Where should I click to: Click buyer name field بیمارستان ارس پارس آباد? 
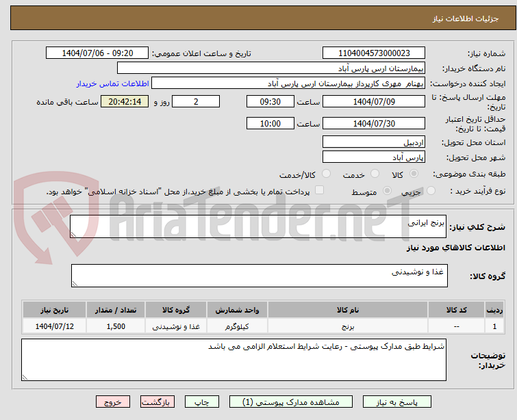[x=271, y=68]
